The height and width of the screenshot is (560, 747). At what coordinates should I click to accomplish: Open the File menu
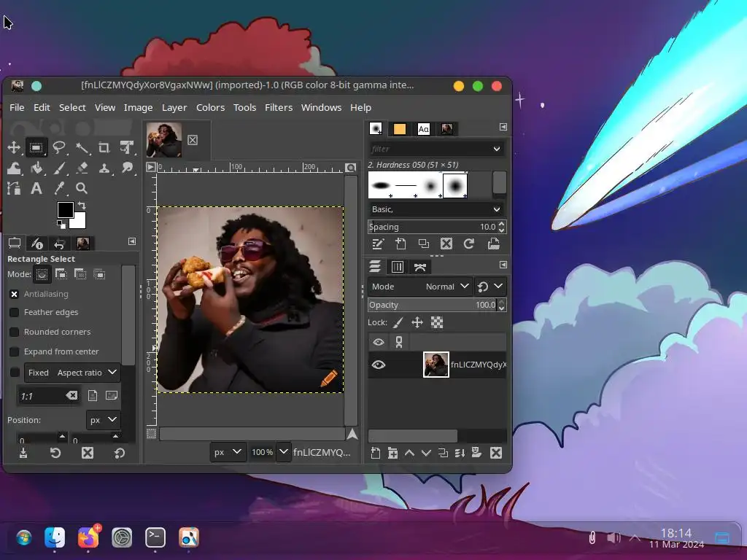[x=17, y=108]
